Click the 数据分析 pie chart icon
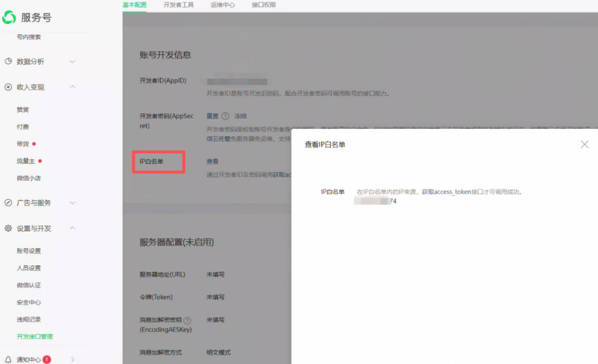 click(8, 61)
